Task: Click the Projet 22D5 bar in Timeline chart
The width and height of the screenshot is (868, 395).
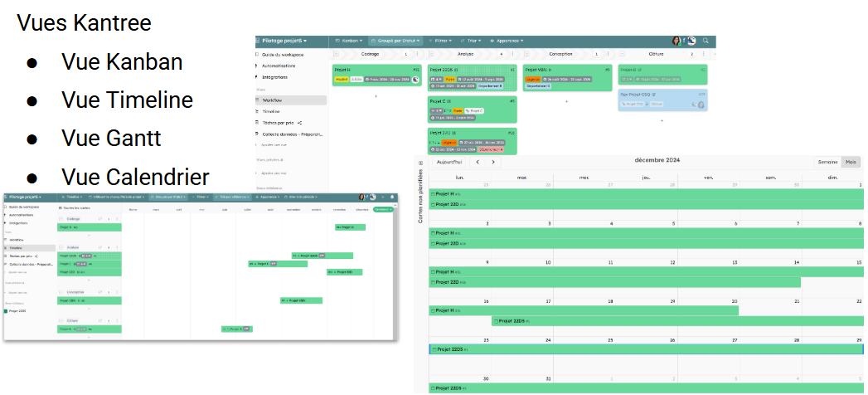Action: click(322, 256)
